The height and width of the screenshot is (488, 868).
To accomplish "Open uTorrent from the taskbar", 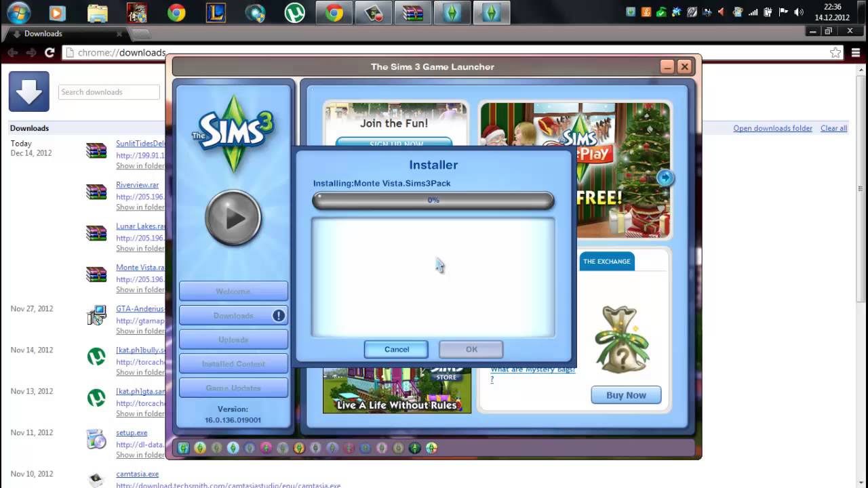I will pyautogui.click(x=294, y=13).
